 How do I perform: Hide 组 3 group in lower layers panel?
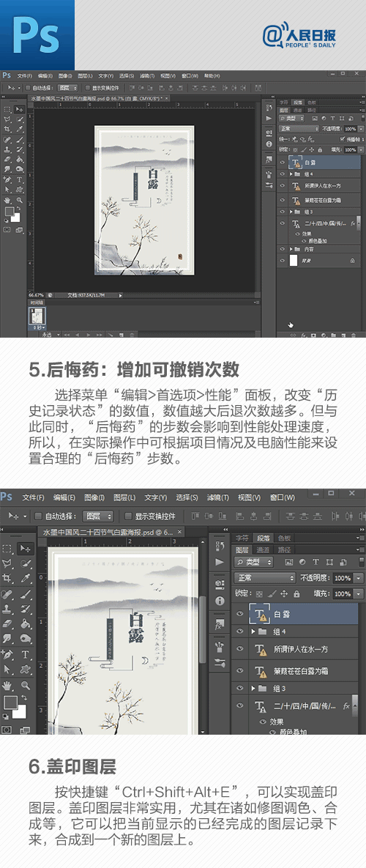point(239,688)
